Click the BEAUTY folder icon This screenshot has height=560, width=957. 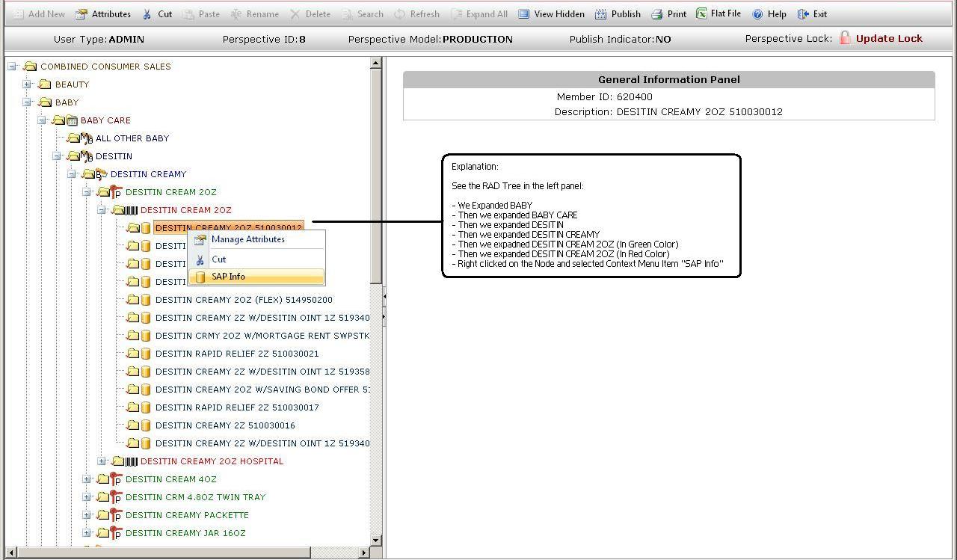[x=45, y=84]
